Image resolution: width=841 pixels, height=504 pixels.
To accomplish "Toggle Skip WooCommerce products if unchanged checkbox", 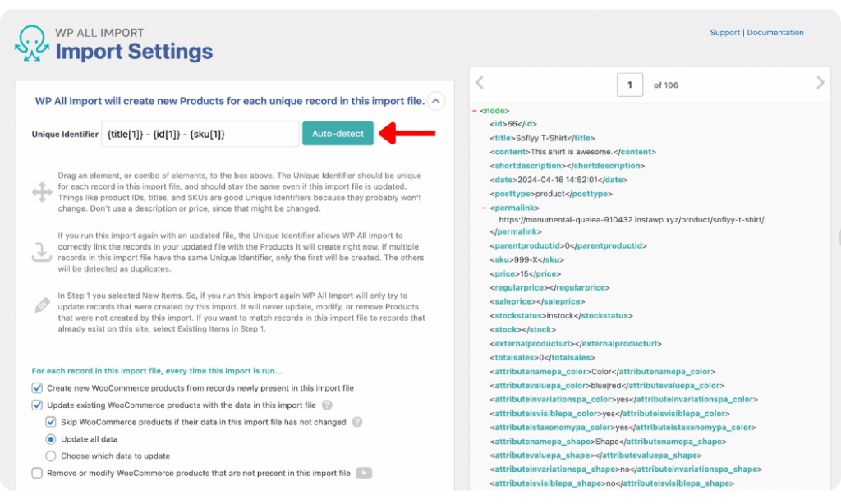I will (x=51, y=422).
